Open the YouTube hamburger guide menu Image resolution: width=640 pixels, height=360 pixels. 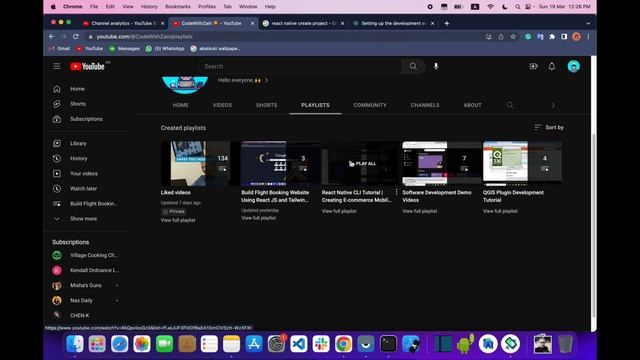(57, 66)
